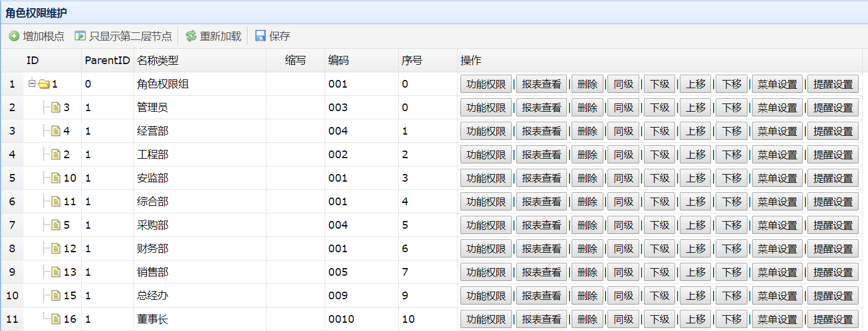The width and height of the screenshot is (868, 331).
Task: Click the document icon for node 3
Action: pos(56,108)
